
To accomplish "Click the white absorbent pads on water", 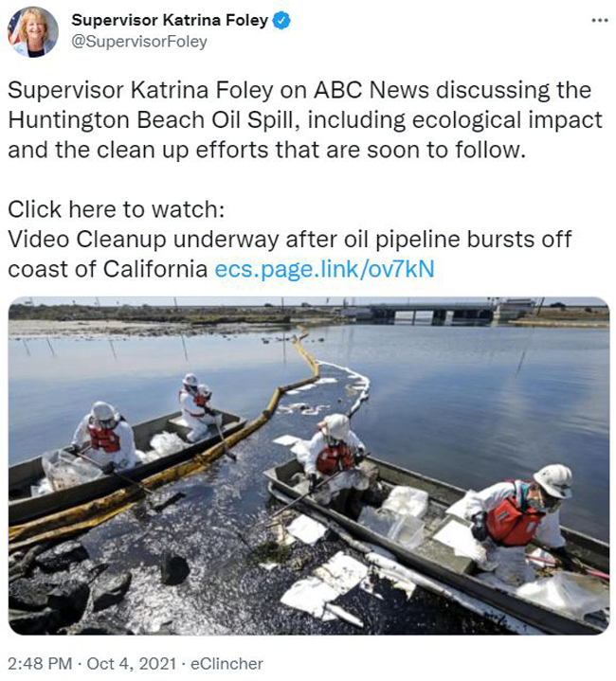I will point(324,586).
